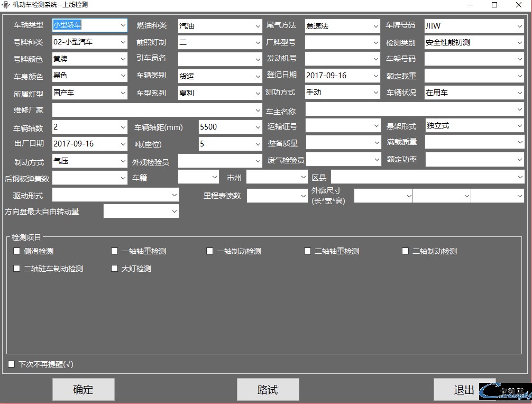
Task: Toggle 二轴驻车制动检测 checkbox
Action: [x=17, y=269]
